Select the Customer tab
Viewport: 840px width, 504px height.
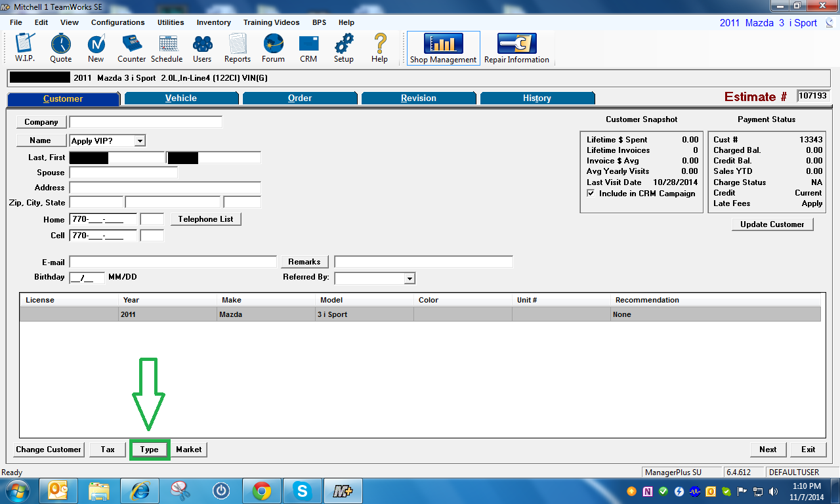(63, 98)
